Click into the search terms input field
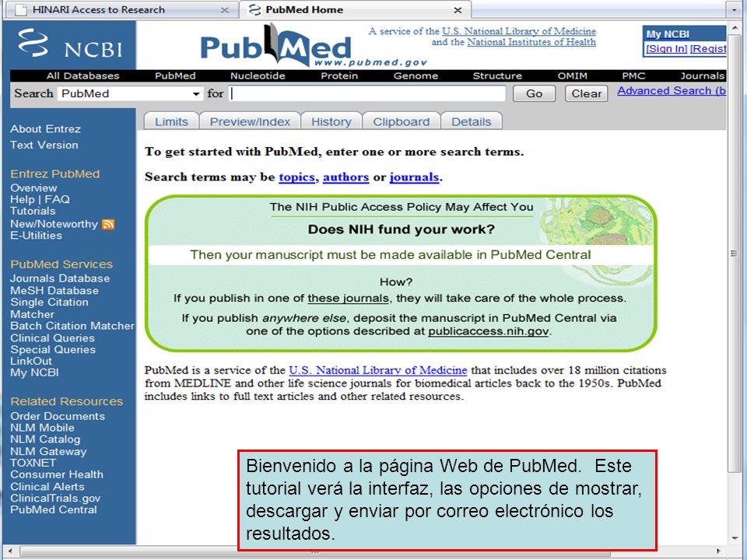Image resolution: width=747 pixels, height=560 pixels. [x=366, y=94]
